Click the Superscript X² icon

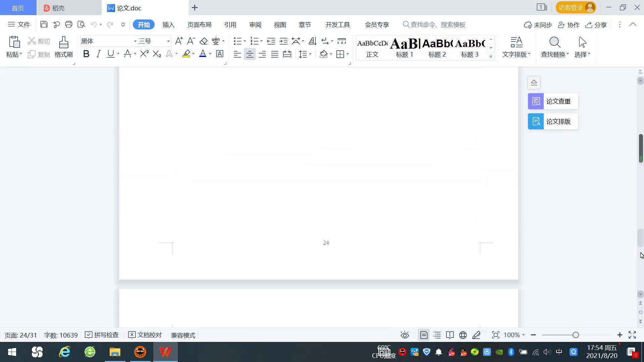[144, 54]
